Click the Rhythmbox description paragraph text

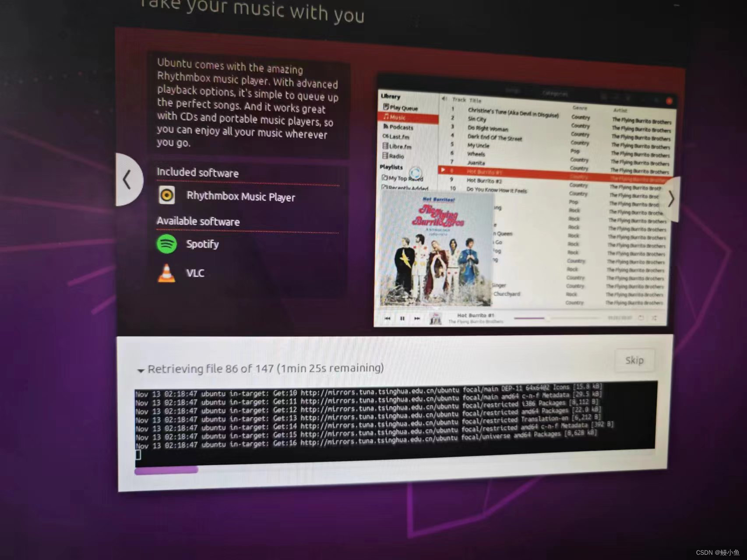click(247, 104)
